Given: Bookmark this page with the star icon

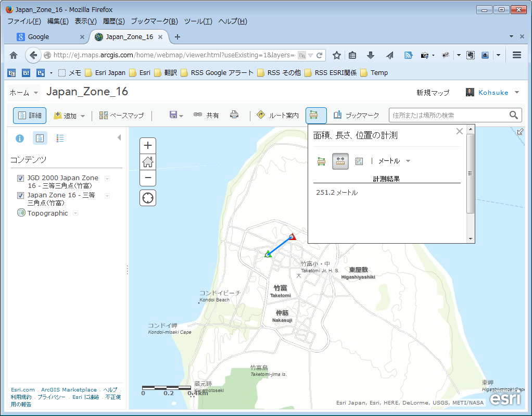Looking at the screenshot, I should tap(336, 55).
